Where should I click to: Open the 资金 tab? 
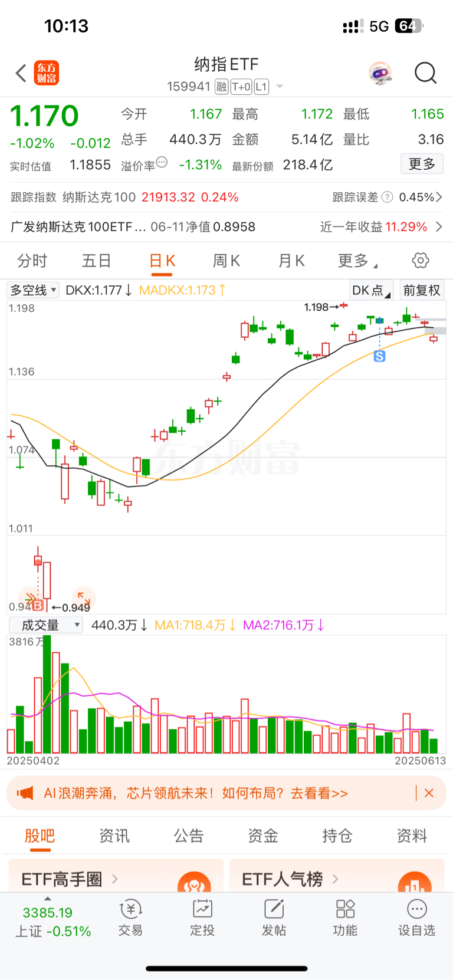pyautogui.click(x=263, y=836)
